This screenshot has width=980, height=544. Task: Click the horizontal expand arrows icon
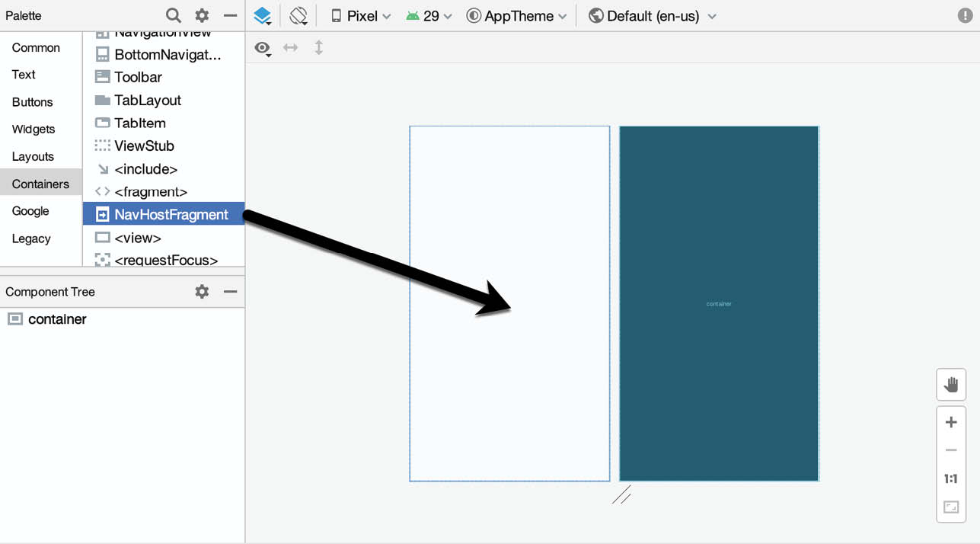click(x=290, y=48)
